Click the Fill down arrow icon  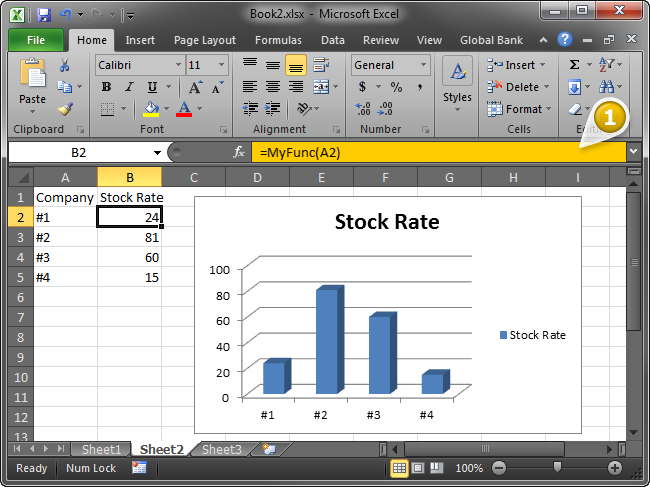pyautogui.click(x=575, y=87)
